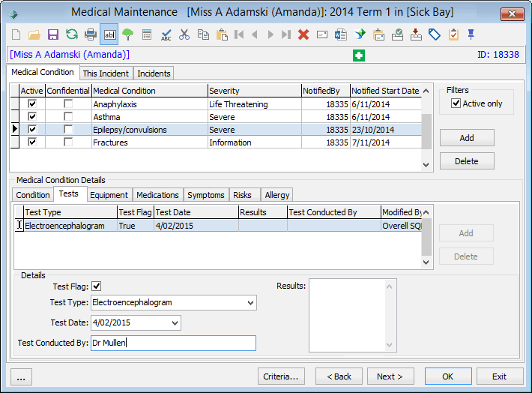Click Add button for medical conditions
532x393 pixels.
click(467, 138)
